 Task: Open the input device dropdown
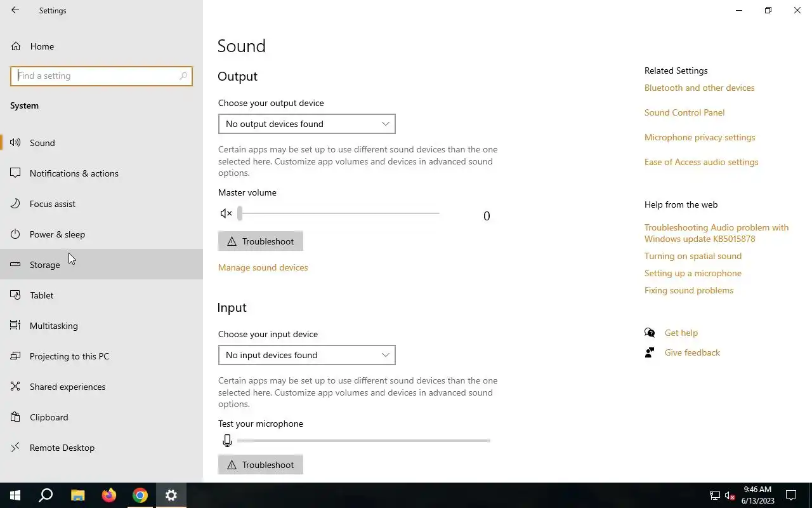point(307,355)
